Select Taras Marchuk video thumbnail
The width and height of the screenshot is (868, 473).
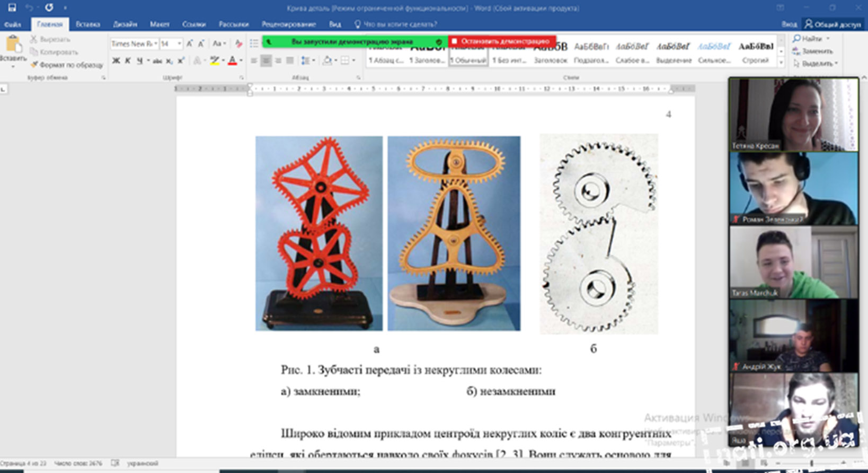point(793,262)
